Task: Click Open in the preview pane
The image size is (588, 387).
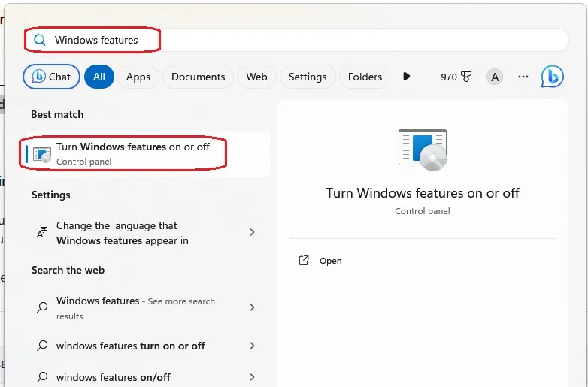Action: tap(330, 261)
